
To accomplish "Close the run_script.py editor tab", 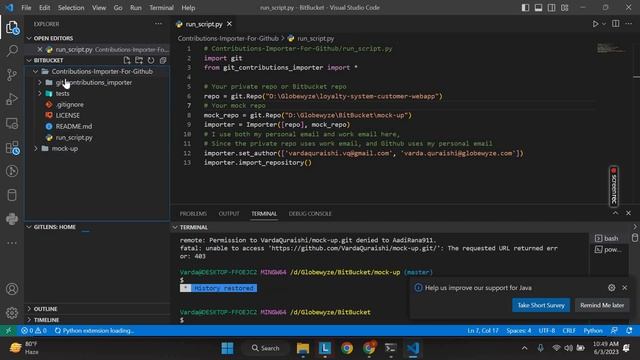I will pyautogui.click(x=229, y=24).
